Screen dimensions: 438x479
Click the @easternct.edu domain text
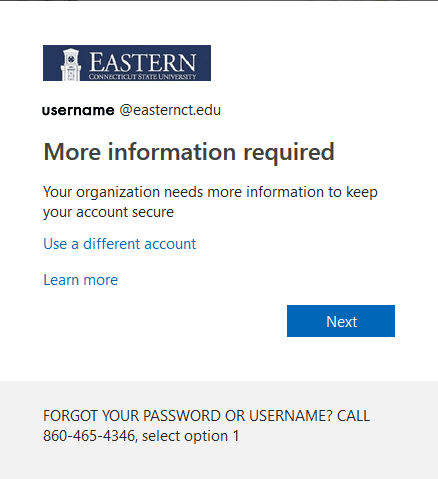pyautogui.click(x=170, y=110)
